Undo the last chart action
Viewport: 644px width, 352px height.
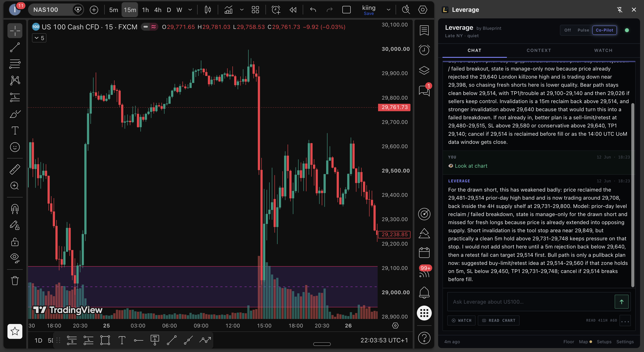(313, 10)
